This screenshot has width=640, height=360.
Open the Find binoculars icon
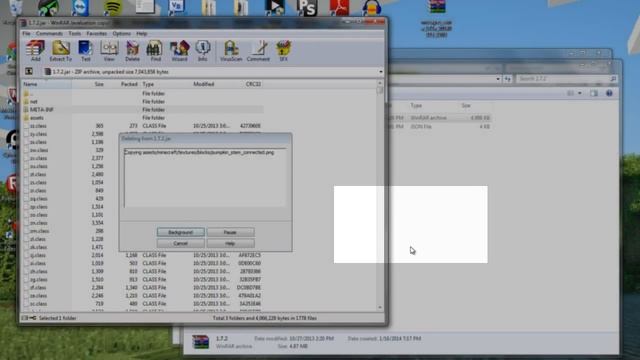click(x=155, y=51)
